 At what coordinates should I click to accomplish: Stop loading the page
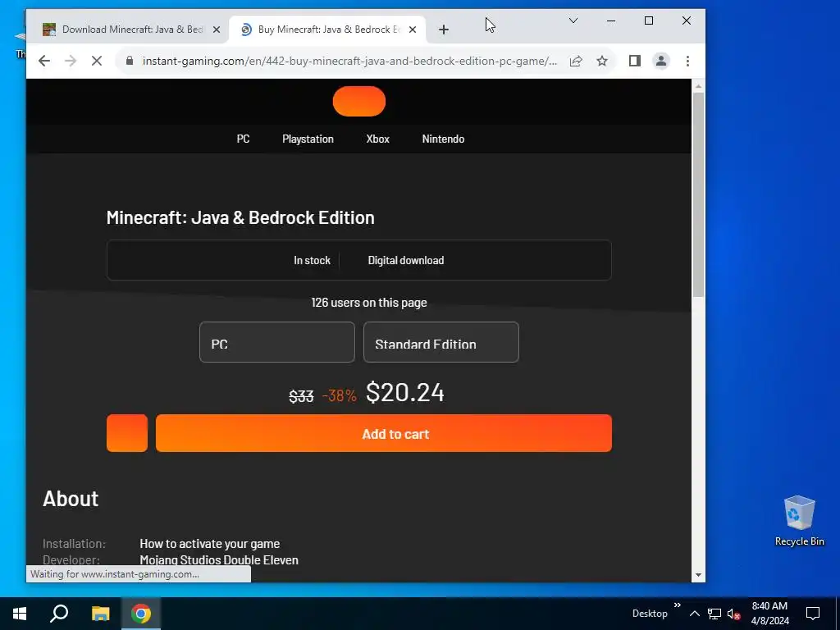click(97, 61)
